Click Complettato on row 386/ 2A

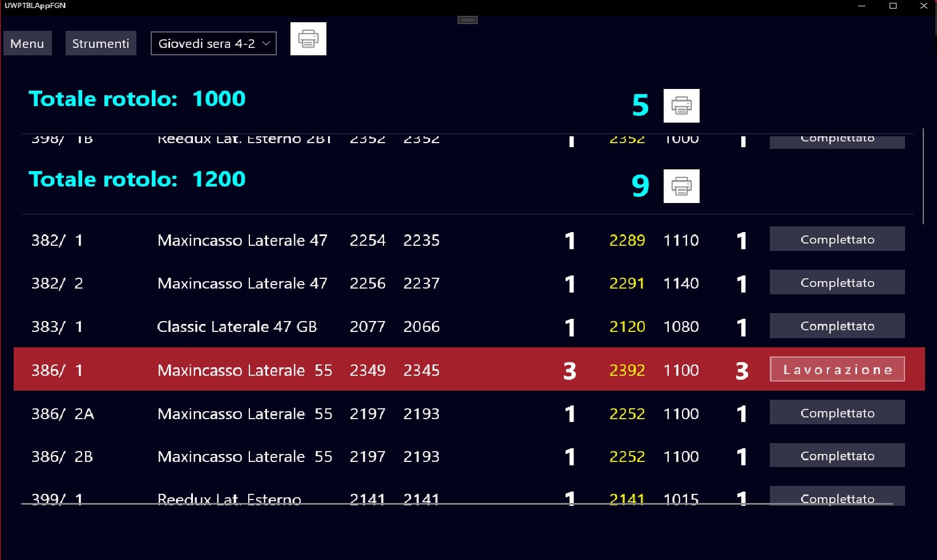click(x=837, y=412)
